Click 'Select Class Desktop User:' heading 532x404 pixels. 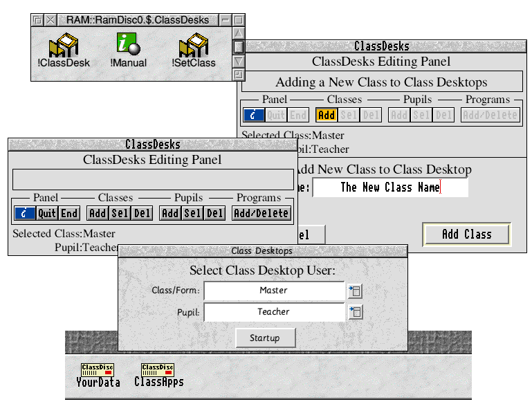tap(262, 270)
